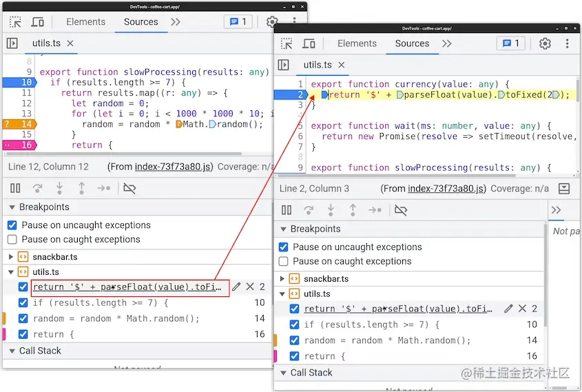This screenshot has height=392, width=582.
Task: Deactivate breakpoints icon in right window
Action: pyautogui.click(x=401, y=210)
